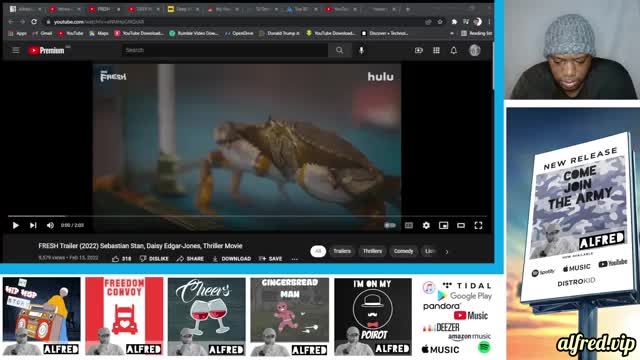Viewport: 640px width, 360px height.
Task: Open the Apps bookmark shortcut
Action: (18, 33)
